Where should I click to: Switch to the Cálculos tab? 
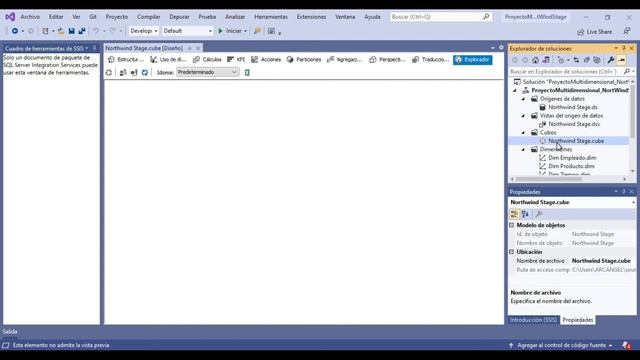click(x=207, y=60)
